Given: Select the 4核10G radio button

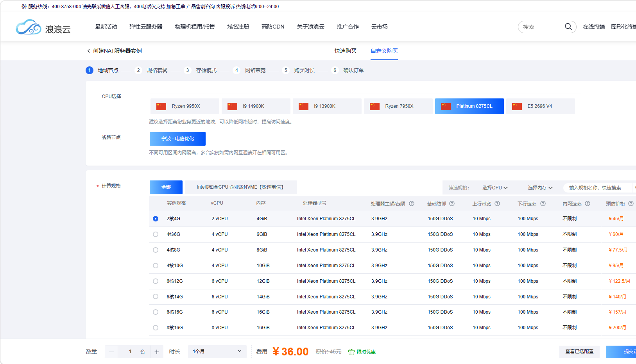Looking at the screenshot, I should (156, 266).
